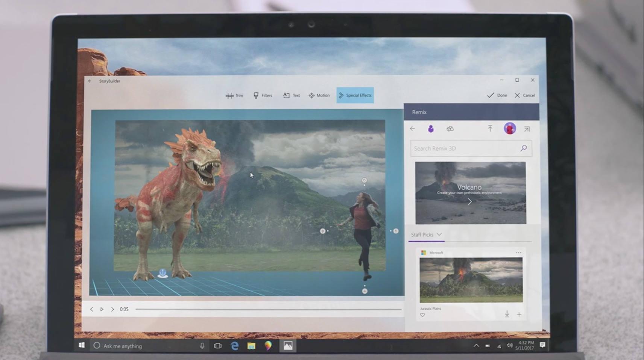Select the Trim tool
The image size is (644, 360).
(x=234, y=95)
